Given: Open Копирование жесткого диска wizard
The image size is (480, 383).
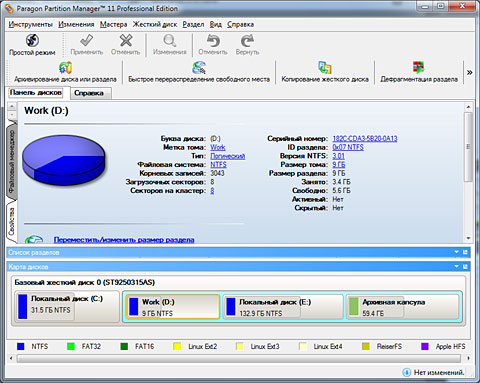Looking at the screenshot, I should pos(325,72).
